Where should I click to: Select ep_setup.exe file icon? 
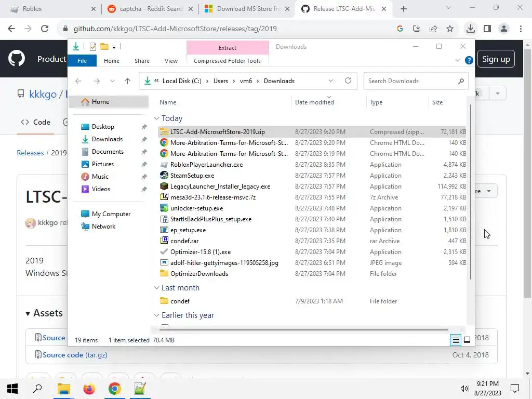point(164,230)
